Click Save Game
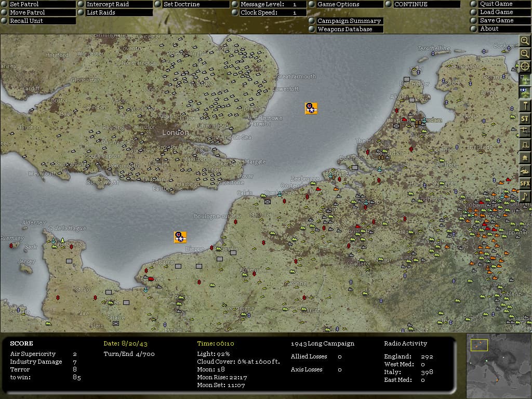This screenshot has height=399, width=532. (x=504, y=20)
